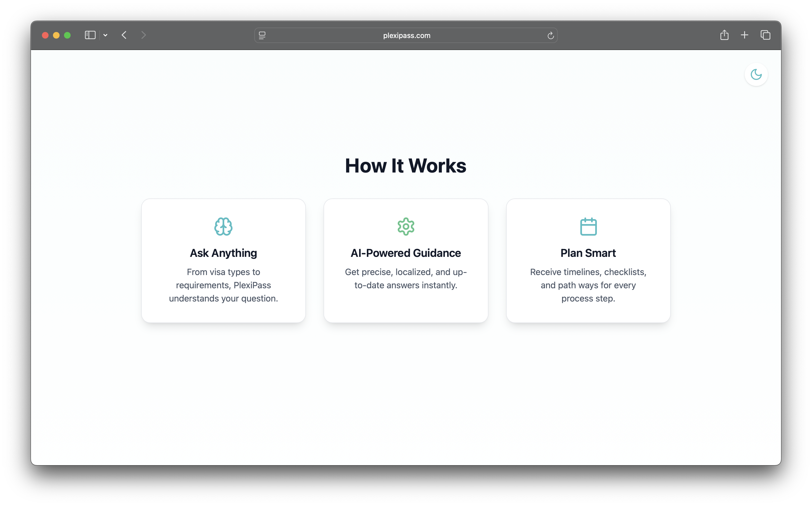Click the gear icon in AI-Powered Guidance card

tap(406, 227)
